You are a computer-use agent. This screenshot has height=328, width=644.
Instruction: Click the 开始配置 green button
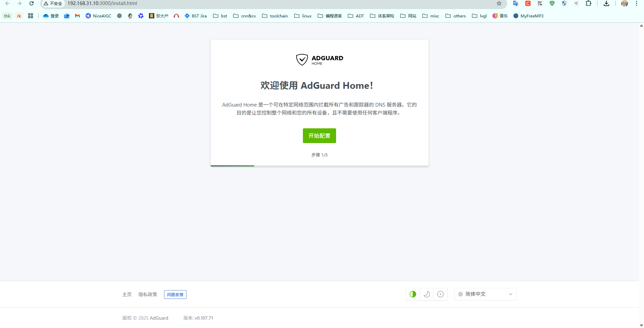pyautogui.click(x=319, y=136)
